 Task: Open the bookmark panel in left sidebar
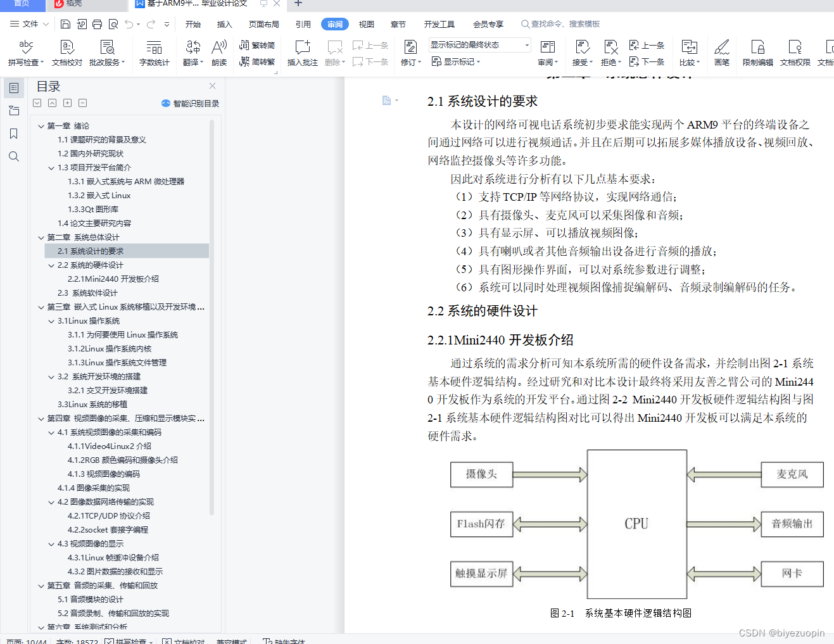coord(14,134)
